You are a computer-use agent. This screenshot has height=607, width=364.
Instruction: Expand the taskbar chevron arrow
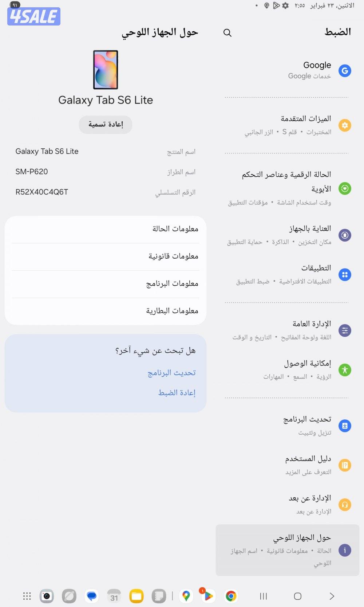tap(332, 596)
